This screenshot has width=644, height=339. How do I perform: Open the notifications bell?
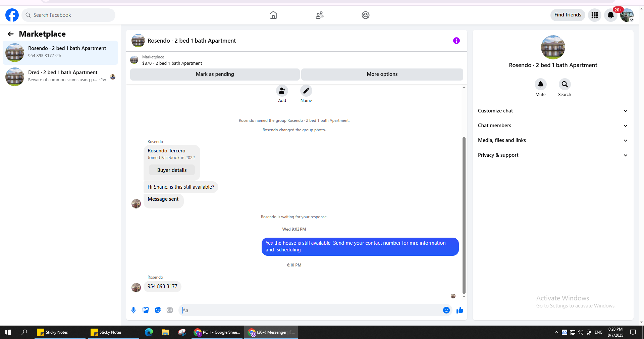click(611, 15)
